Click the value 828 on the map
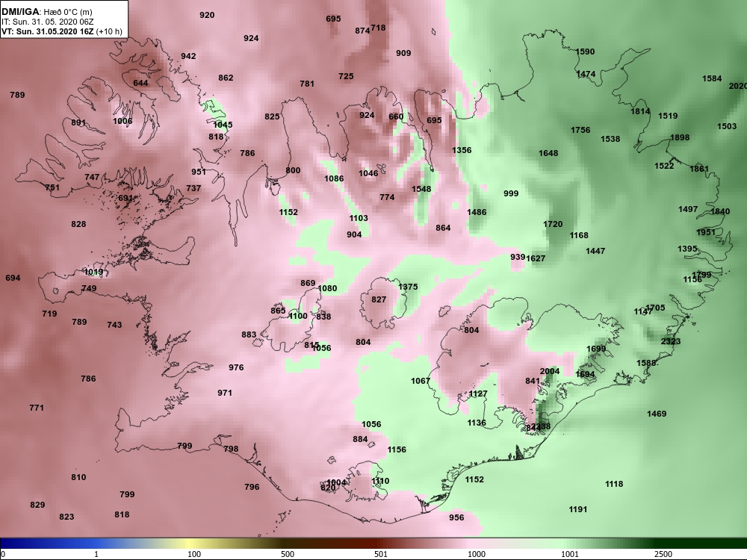Viewport: 747px width, 560px height. pyautogui.click(x=78, y=224)
